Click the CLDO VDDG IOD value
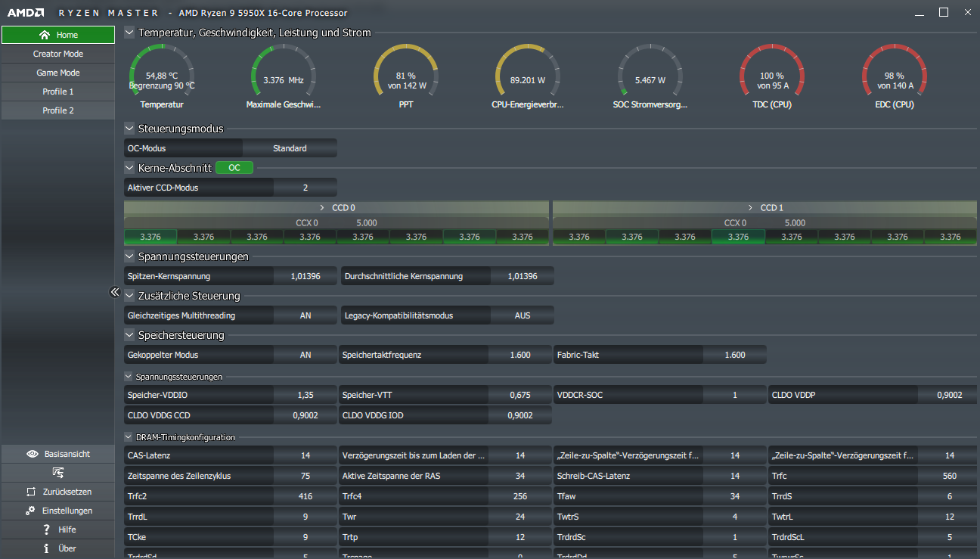This screenshot has height=559, width=980. coord(520,415)
